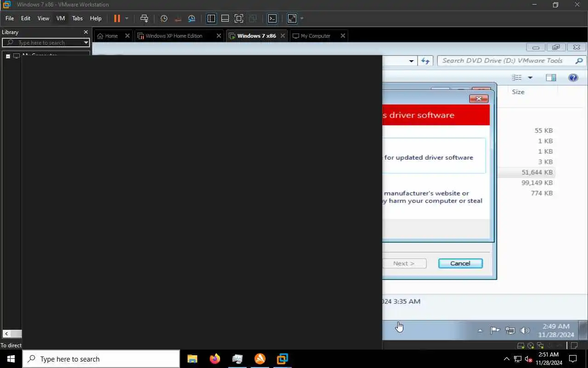Open Explorer address bar history dropdown

click(412, 61)
